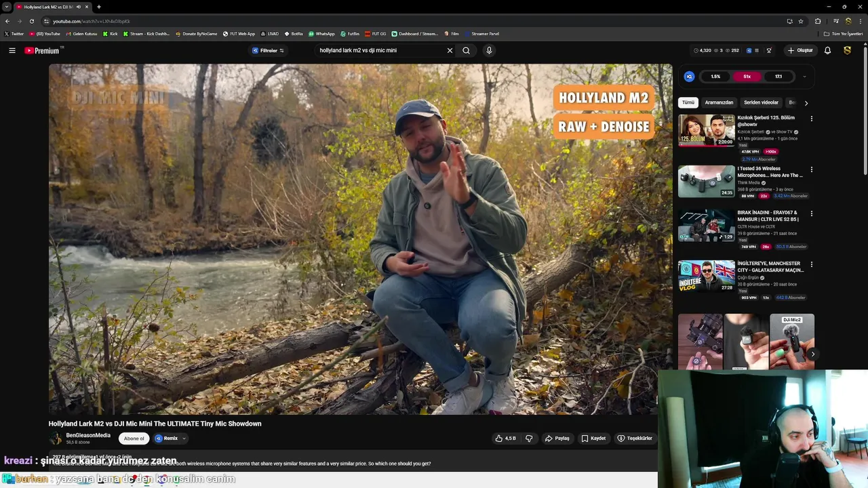The image size is (868, 488).
Task: Click the vidIQ blue icon in header stats bar
Action: [749, 50]
